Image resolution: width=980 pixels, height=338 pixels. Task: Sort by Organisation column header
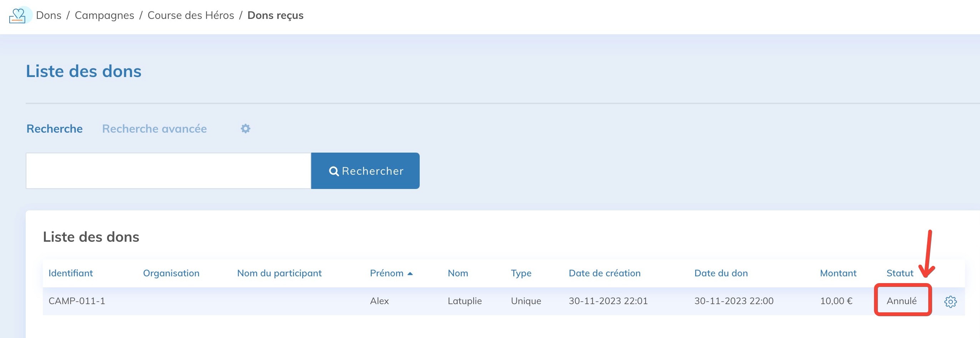(x=171, y=273)
